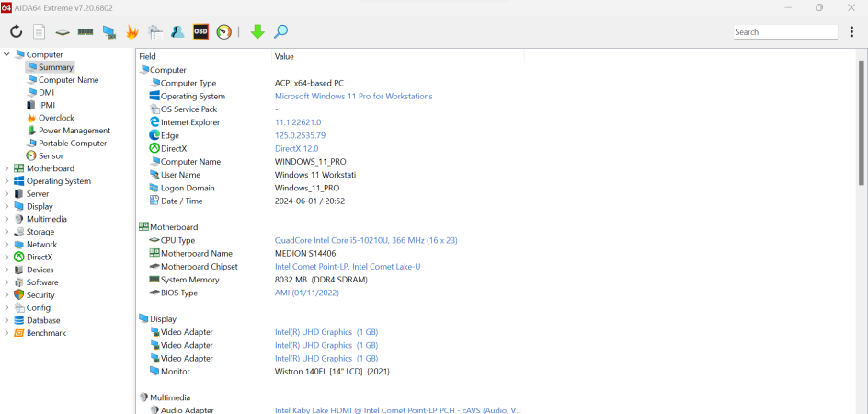Expand the Motherboard tree node
The height and width of the screenshot is (414, 868).
[x=6, y=168]
